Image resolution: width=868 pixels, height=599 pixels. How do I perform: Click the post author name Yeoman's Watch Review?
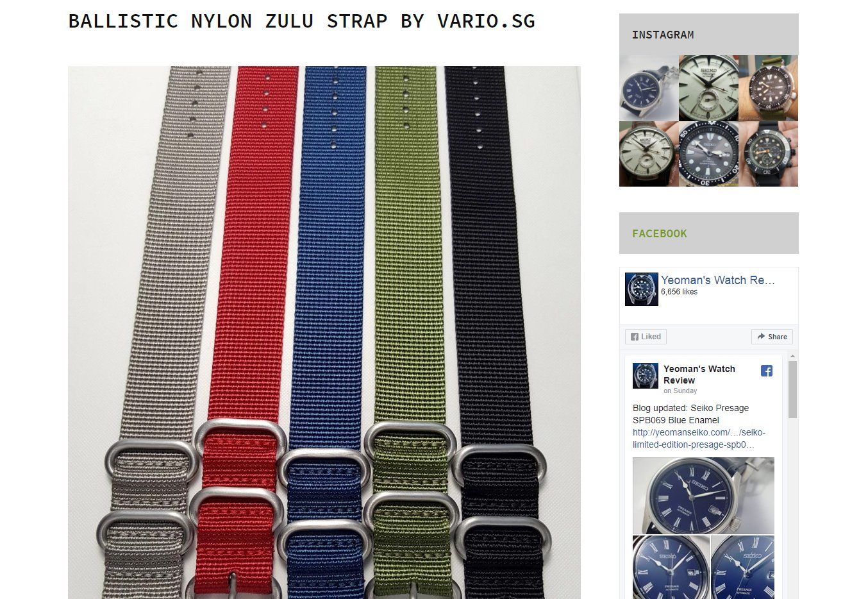tap(699, 375)
